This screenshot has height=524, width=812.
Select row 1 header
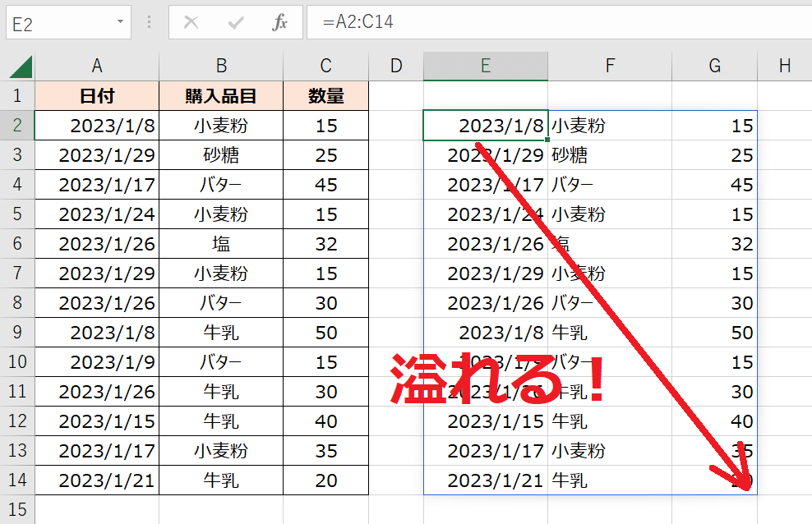17,96
